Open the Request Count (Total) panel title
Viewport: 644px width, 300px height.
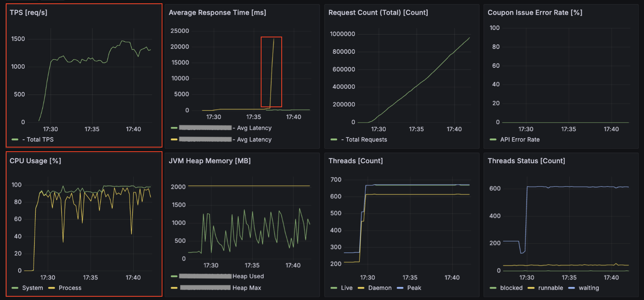coord(378,12)
